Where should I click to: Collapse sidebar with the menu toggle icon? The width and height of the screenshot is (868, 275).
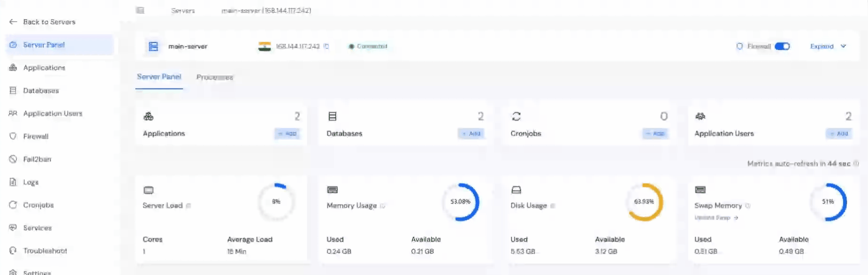pos(140,10)
